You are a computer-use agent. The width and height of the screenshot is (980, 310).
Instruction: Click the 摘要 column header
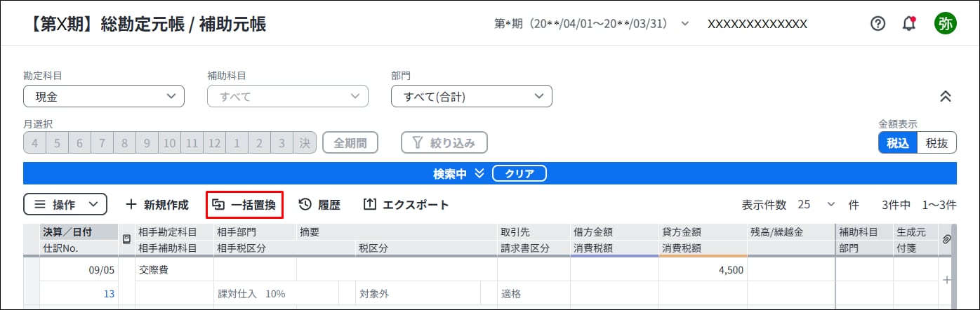coord(397,232)
